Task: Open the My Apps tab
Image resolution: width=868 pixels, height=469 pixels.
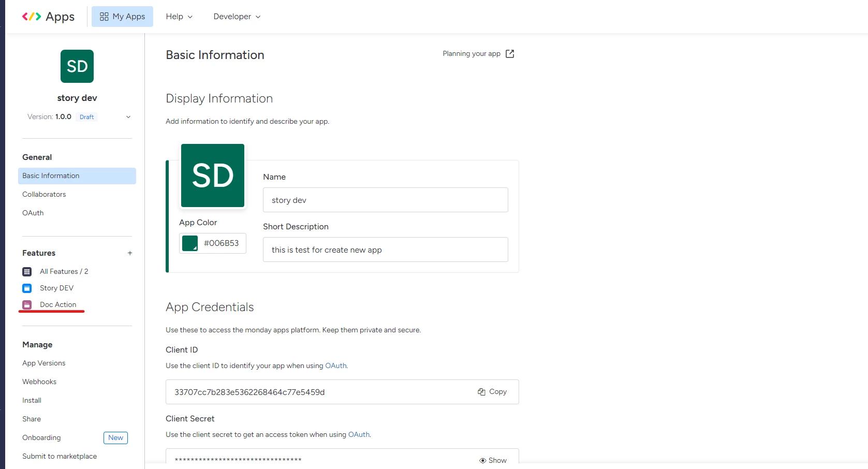Action: (x=122, y=17)
